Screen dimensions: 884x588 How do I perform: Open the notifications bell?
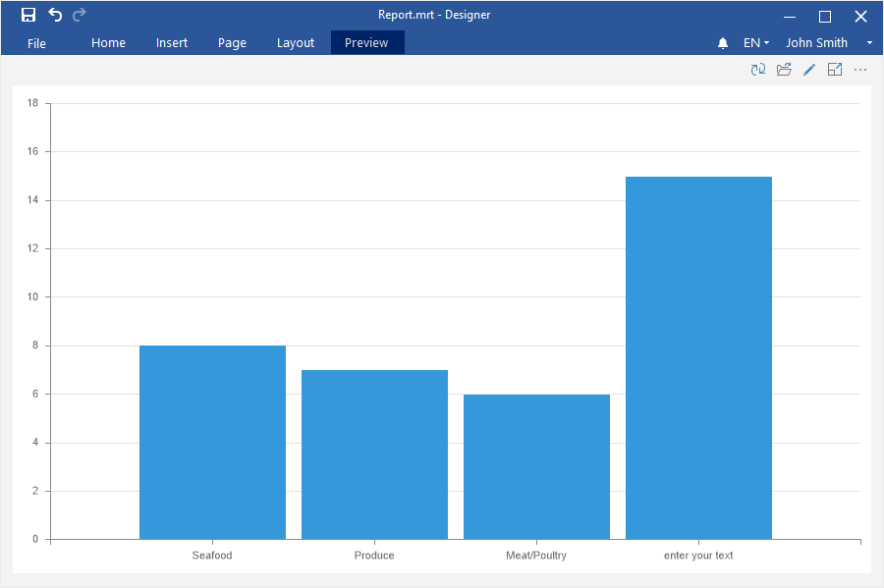point(723,43)
